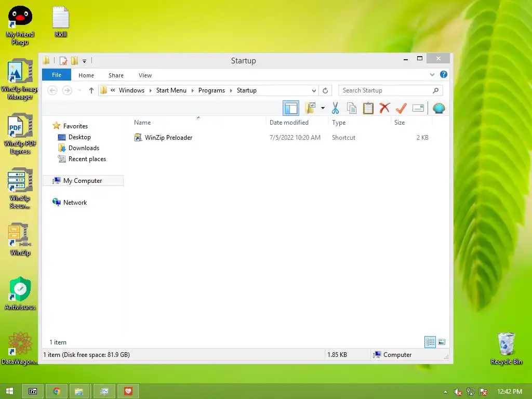532x399 pixels.
Task: Select the Recycle Bin desktop icon
Action: (506, 349)
